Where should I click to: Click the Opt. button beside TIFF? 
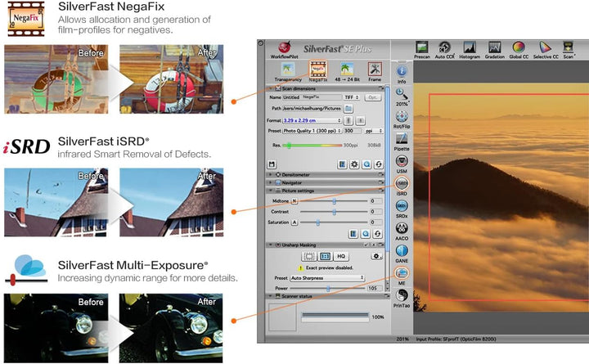pos(373,97)
